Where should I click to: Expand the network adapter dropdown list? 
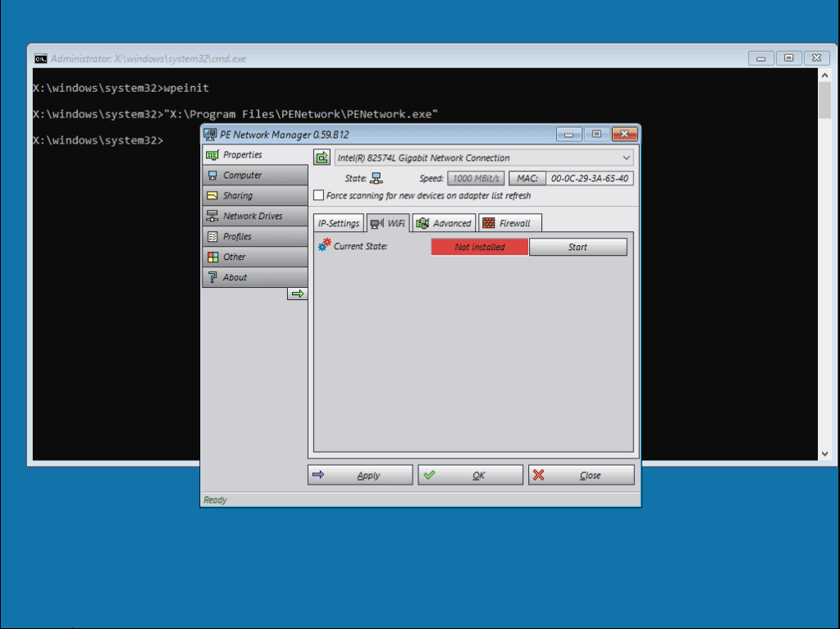[627, 157]
